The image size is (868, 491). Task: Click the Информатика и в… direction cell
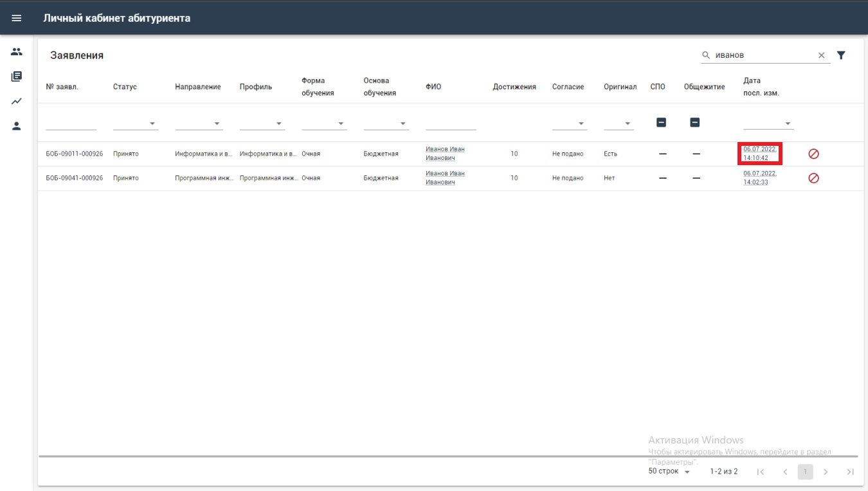(x=204, y=154)
